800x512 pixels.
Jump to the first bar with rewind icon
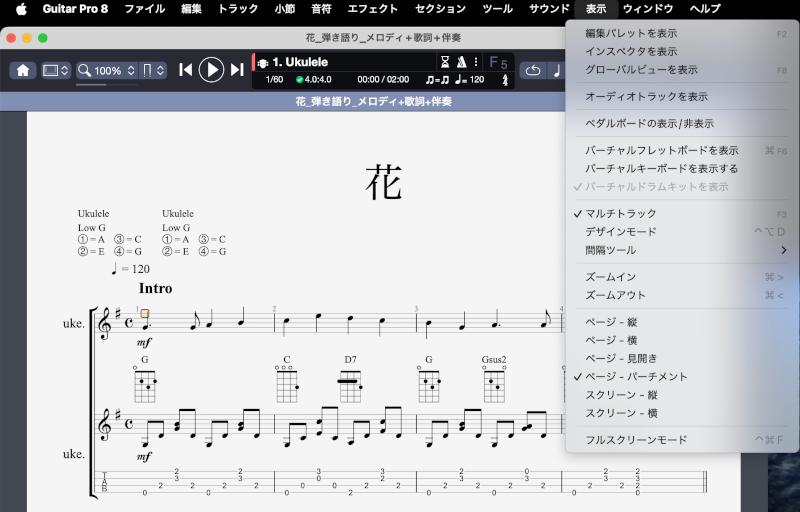click(x=185, y=70)
